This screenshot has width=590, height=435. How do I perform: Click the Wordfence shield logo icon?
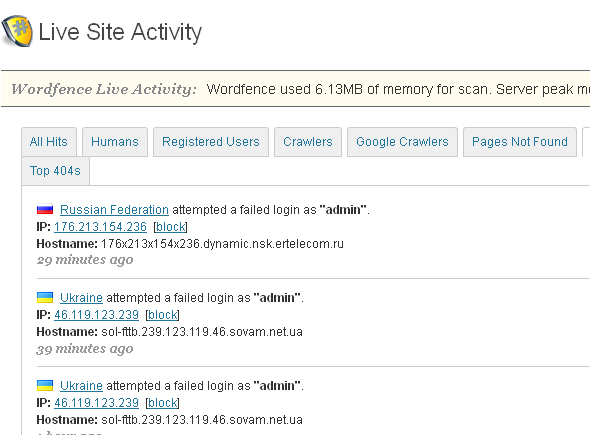(x=17, y=31)
